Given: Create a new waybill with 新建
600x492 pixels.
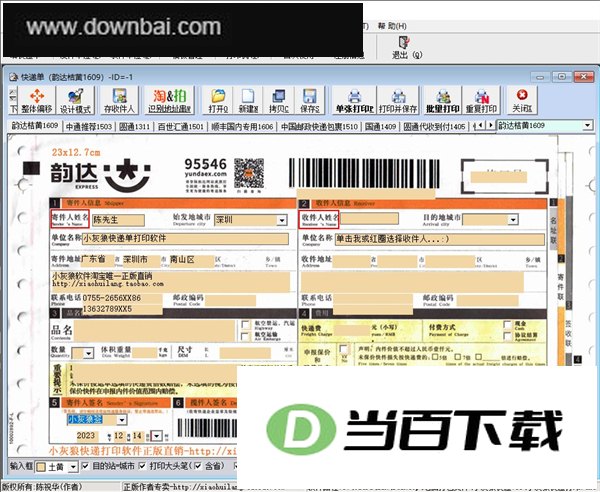Looking at the screenshot, I should (248, 100).
